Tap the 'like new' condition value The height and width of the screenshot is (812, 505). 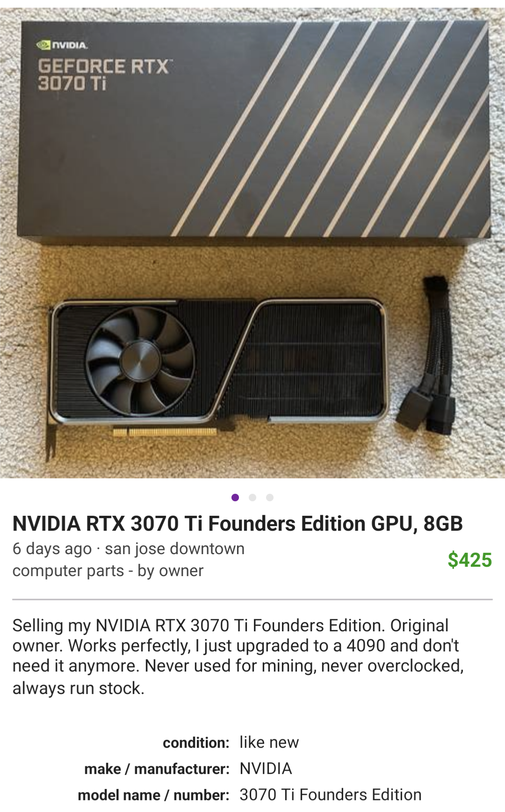click(x=269, y=742)
